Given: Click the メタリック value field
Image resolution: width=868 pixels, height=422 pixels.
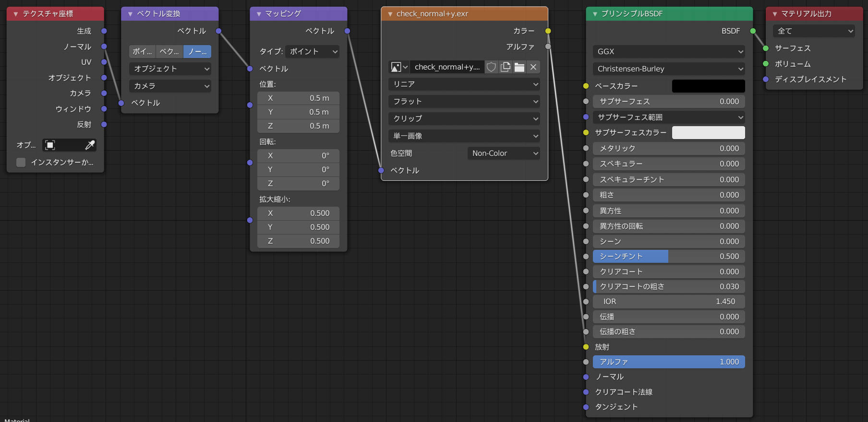Looking at the screenshot, I should (x=669, y=148).
